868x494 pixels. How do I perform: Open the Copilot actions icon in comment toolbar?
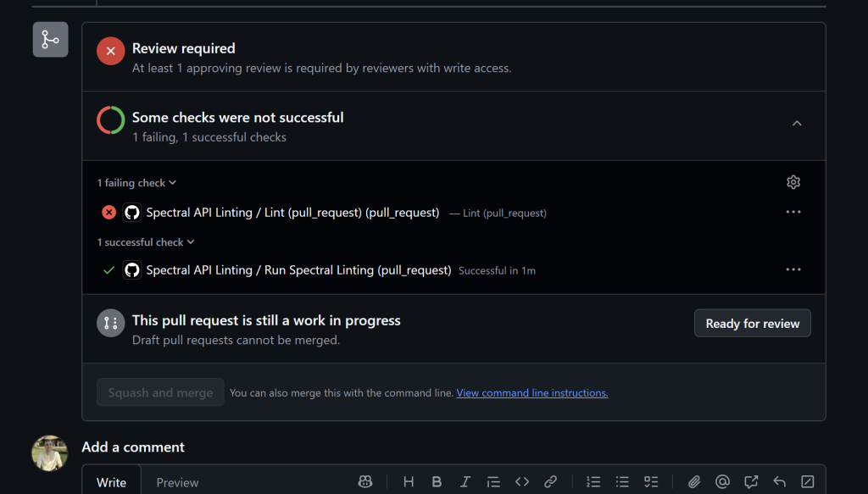364,481
